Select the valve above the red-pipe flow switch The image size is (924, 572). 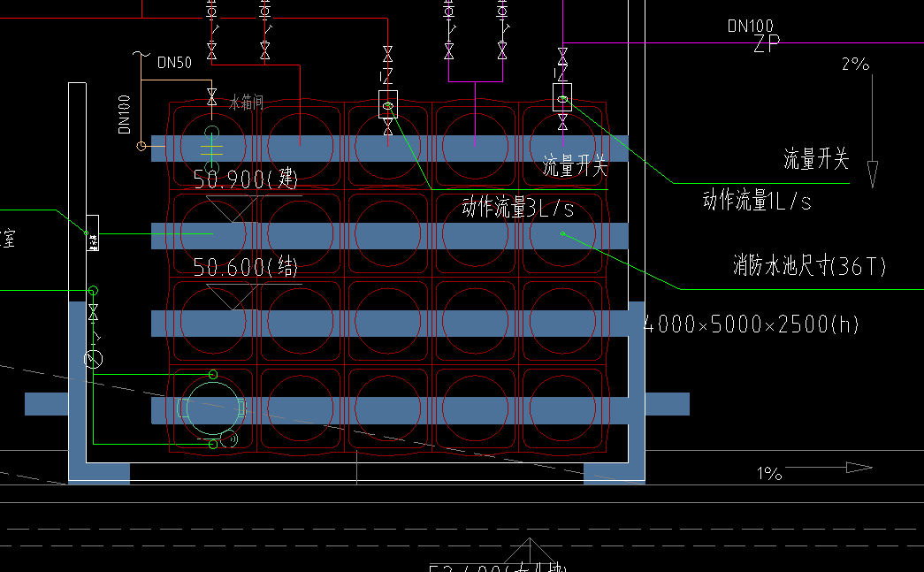(388, 54)
